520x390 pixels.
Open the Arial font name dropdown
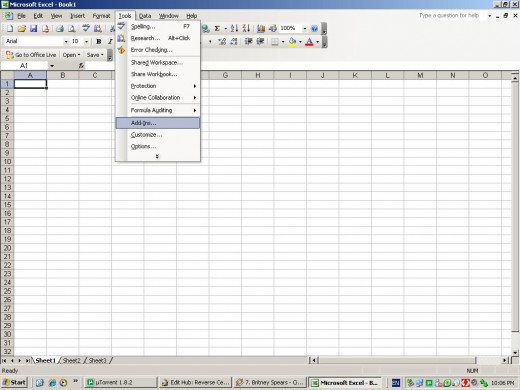coord(66,41)
